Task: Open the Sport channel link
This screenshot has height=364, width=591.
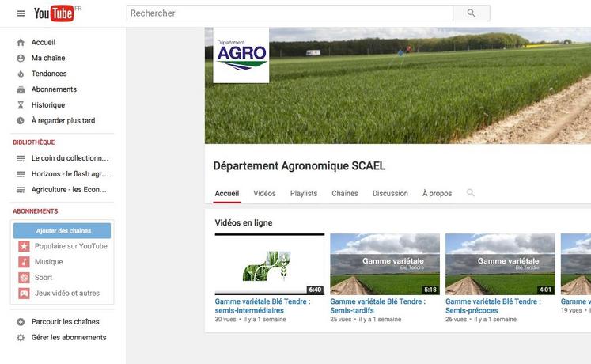Action: pos(44,278)
